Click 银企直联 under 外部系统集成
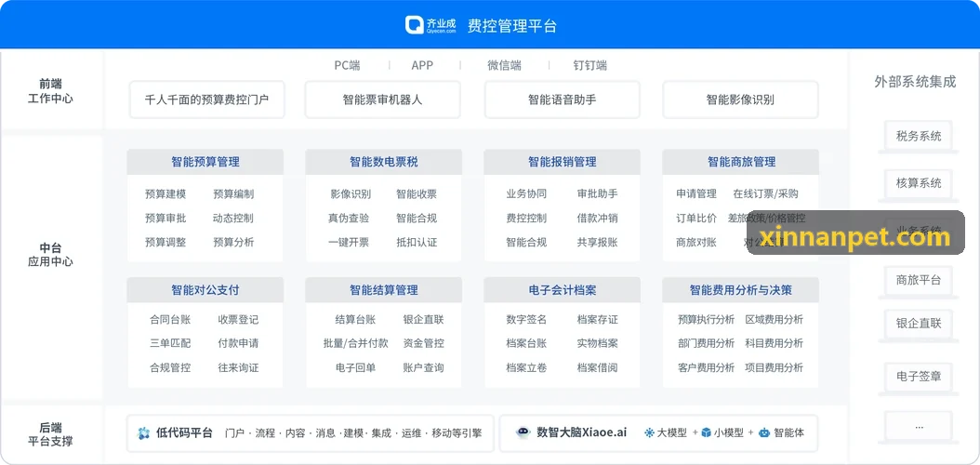Screen dimensions: 980x465 (x=918, y=324)
